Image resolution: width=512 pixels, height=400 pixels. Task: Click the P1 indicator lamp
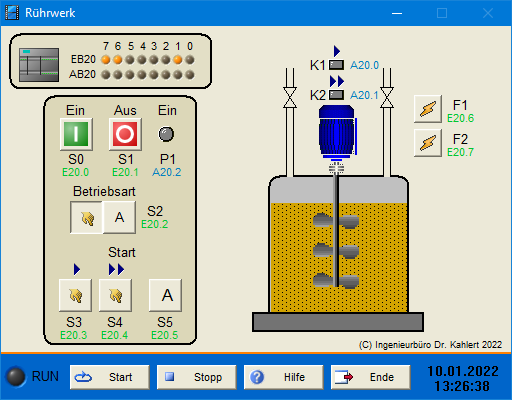pos(166,134)
